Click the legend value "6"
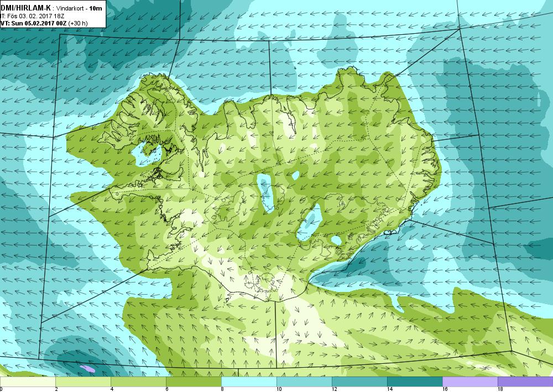This screenshot has height=392, width=553. 167,389
